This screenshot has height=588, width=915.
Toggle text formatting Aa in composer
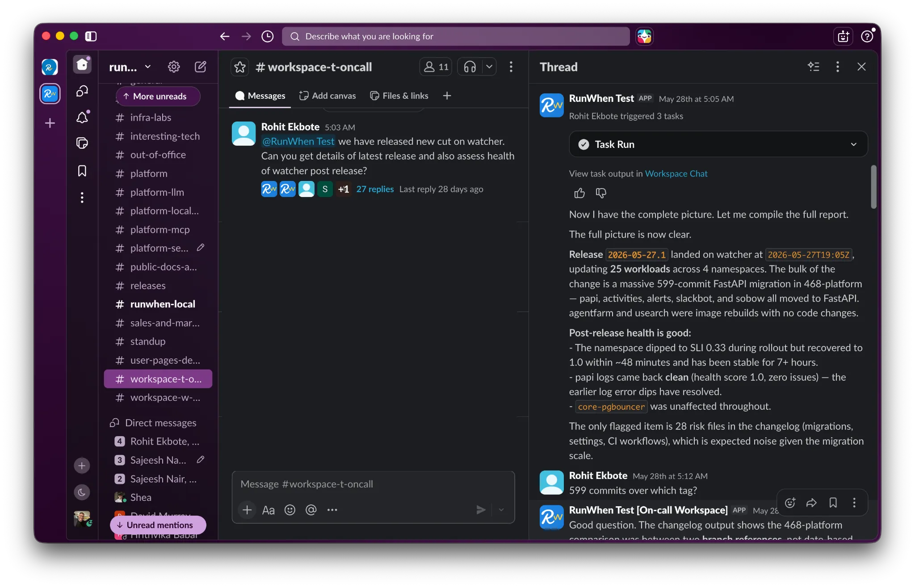268,510
